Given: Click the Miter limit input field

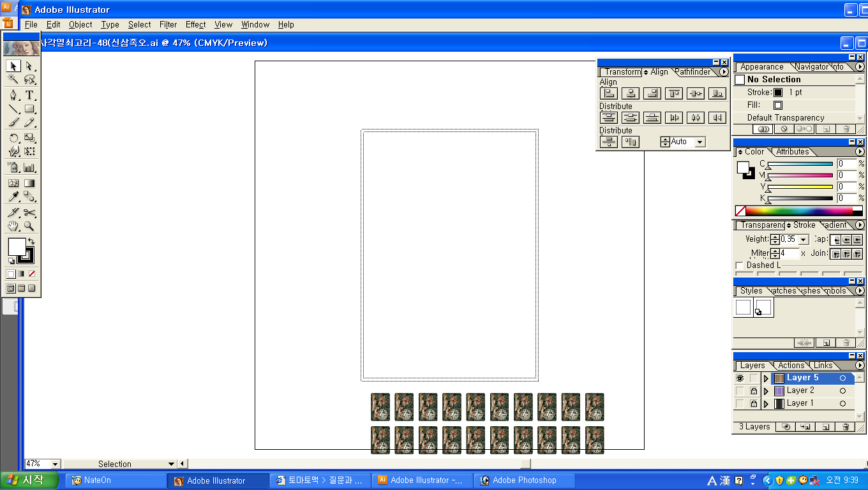Looking at the screenshot, I should [789, 253].
